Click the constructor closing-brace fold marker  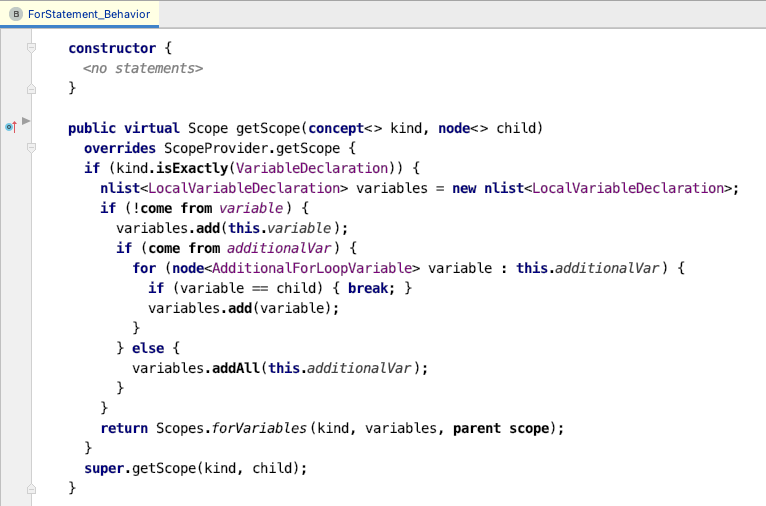pyautogui.click(x=31, y=88)
